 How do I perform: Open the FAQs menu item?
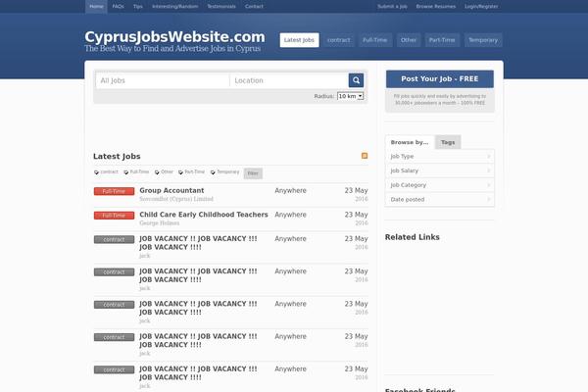[x=118, y=6]
